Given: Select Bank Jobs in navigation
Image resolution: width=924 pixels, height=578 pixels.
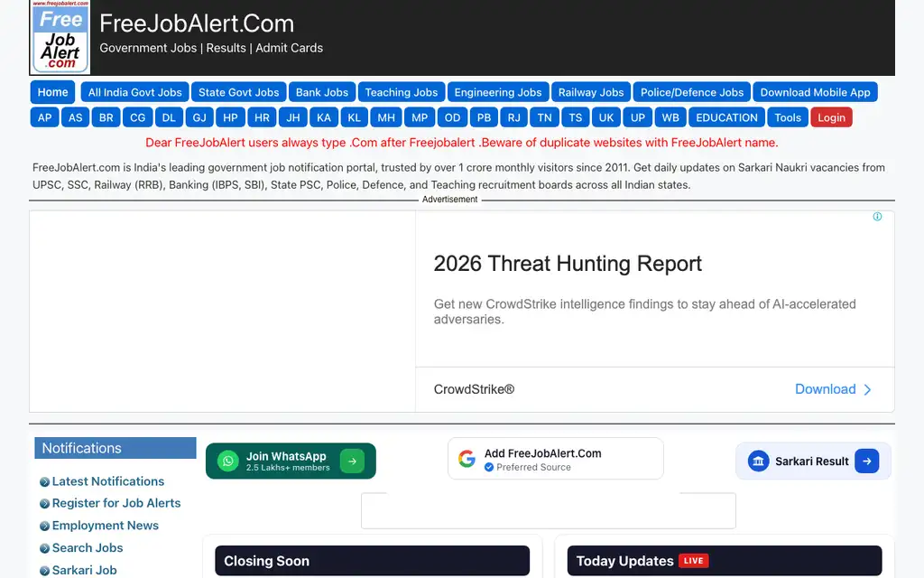Looking at the screenshot, I should click(322, 92).
